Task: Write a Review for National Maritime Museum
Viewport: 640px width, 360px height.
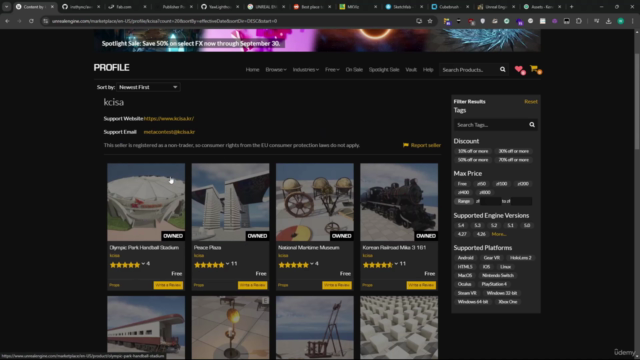Action: pos(337,285)
